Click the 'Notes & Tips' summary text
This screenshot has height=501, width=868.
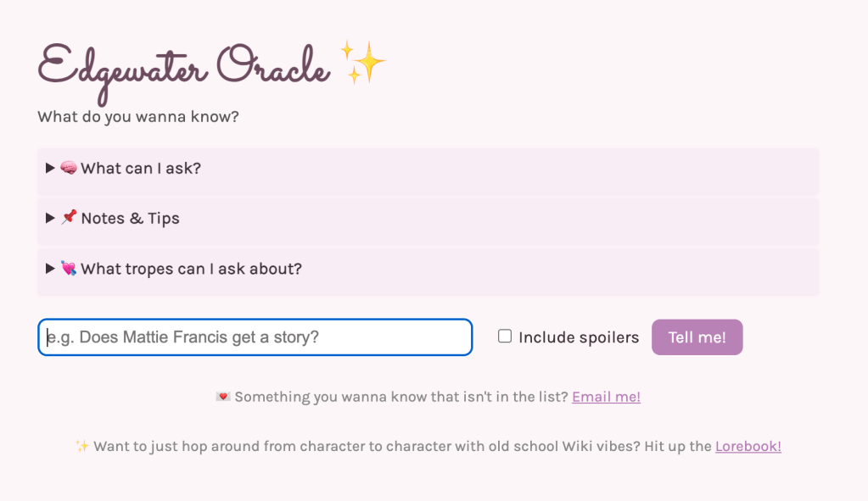(x=130, y=218)
